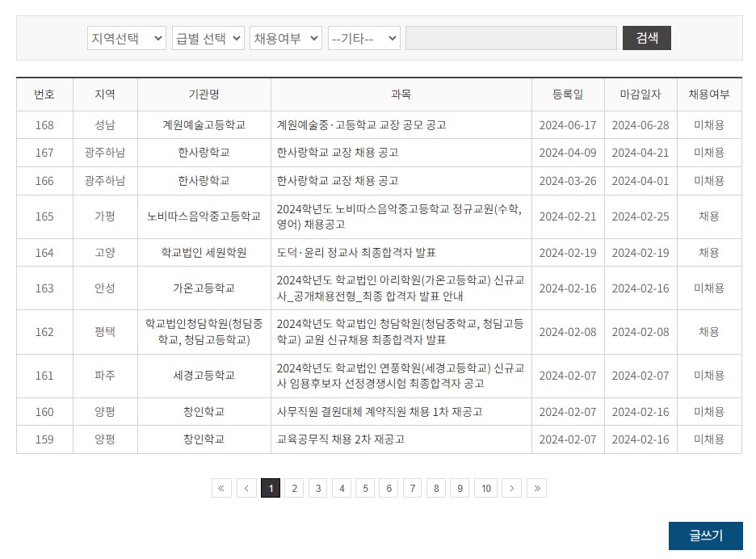Go to first page with double-left arrow
This screenshot has width=756, height=559.
click(x=221, y=488)
